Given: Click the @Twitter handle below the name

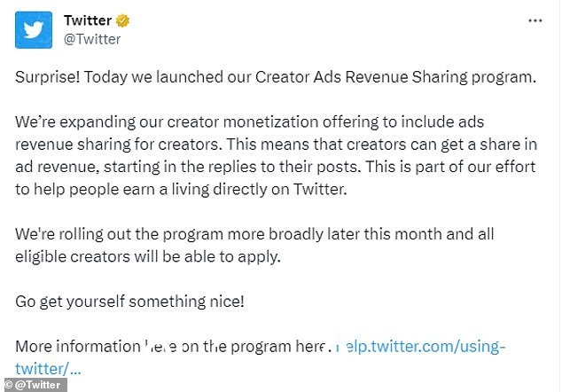Looking at the screenshot, I should tap(92, 39).
